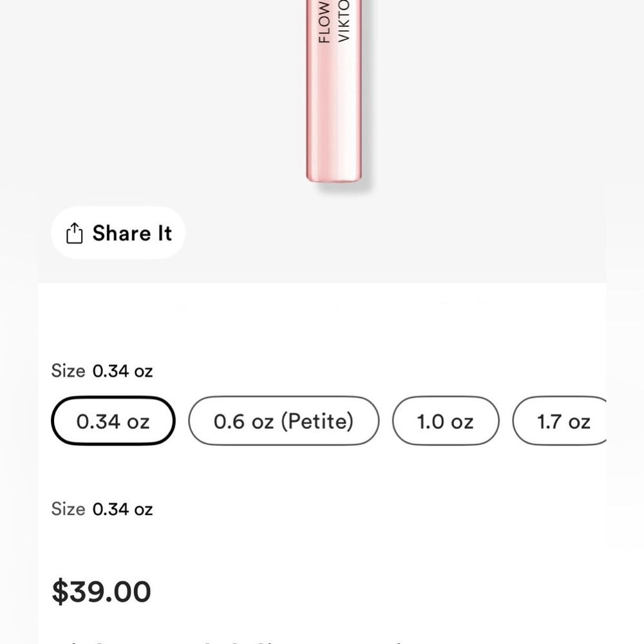Pick the 1.0 oz size pill

446,421
